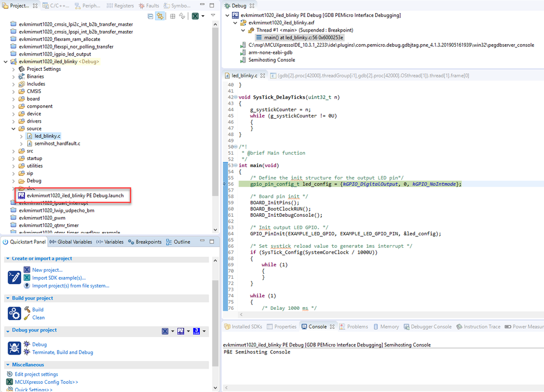Toggle Link with Editor icon
544x392 pixels.
coord(160,16)
